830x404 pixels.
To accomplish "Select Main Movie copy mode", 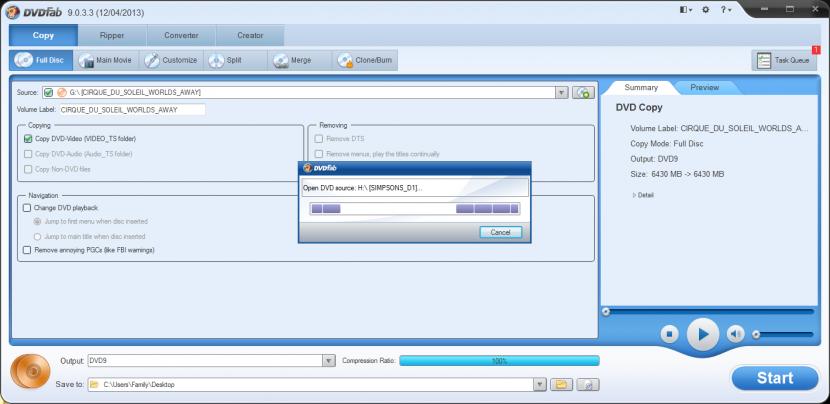I will tap(105, 60).
